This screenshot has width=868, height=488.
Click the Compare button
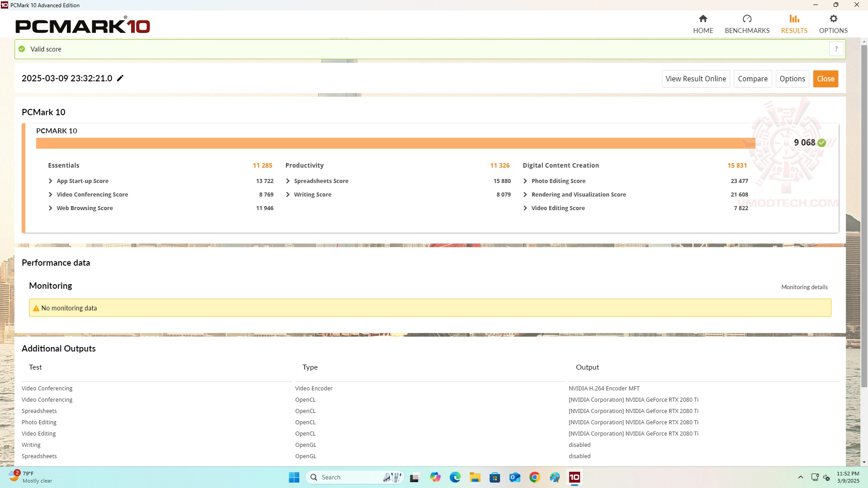click(x=752, y=79)
